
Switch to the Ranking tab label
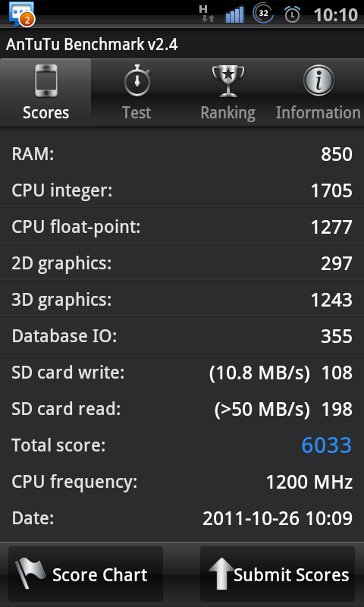[x=227, y=113]
